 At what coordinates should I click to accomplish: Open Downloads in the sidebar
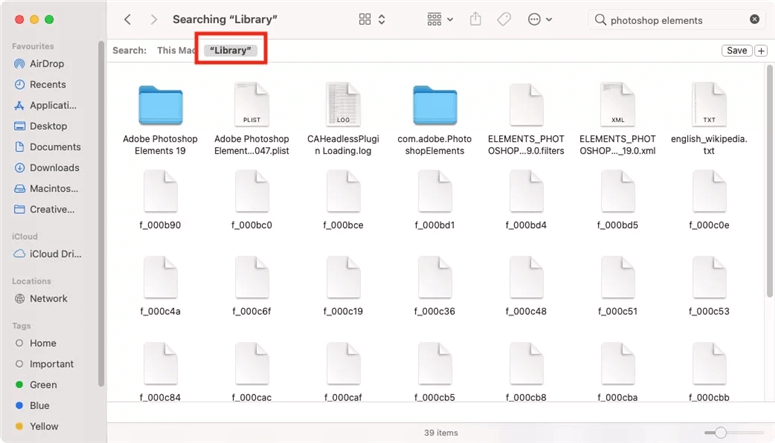click(54, 168)
